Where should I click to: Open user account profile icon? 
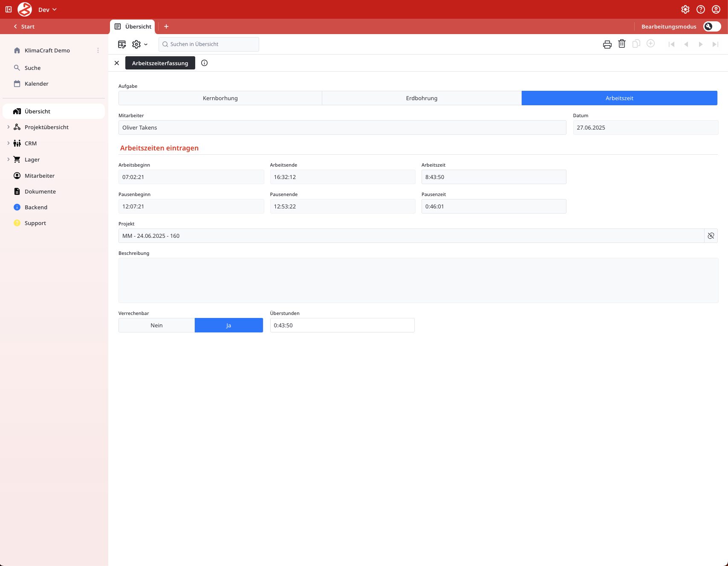point(716,9)
